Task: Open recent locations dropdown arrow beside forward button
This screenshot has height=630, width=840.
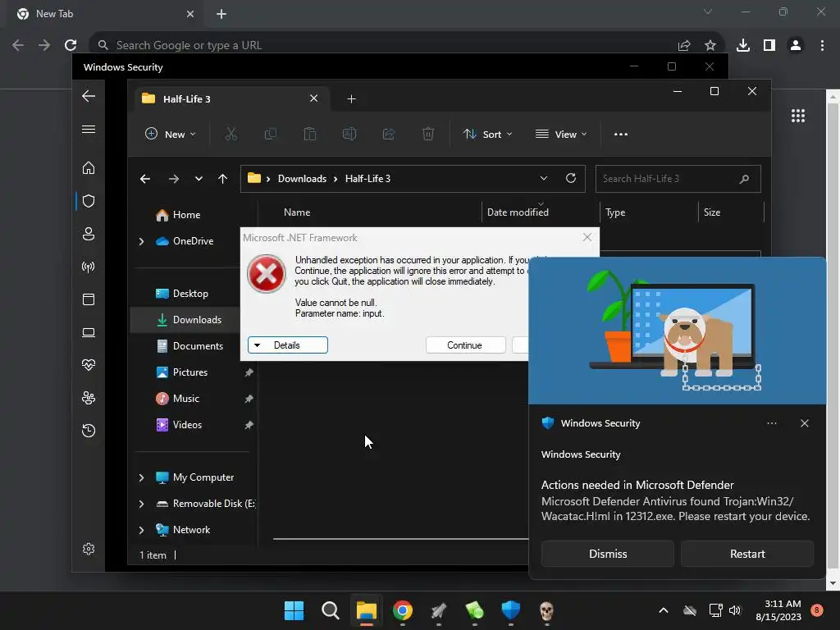Action: click(199, 179)
